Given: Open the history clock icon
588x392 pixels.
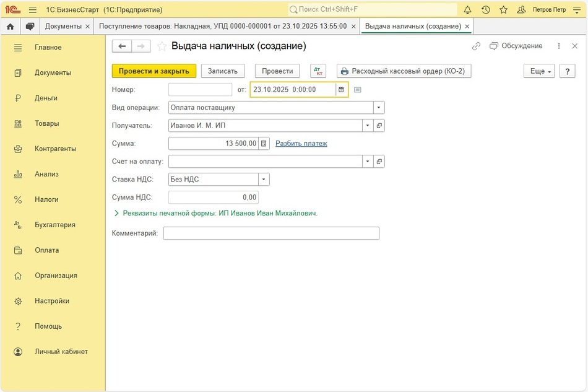Looking at the screenshot, I should click(x=485, y=10).
